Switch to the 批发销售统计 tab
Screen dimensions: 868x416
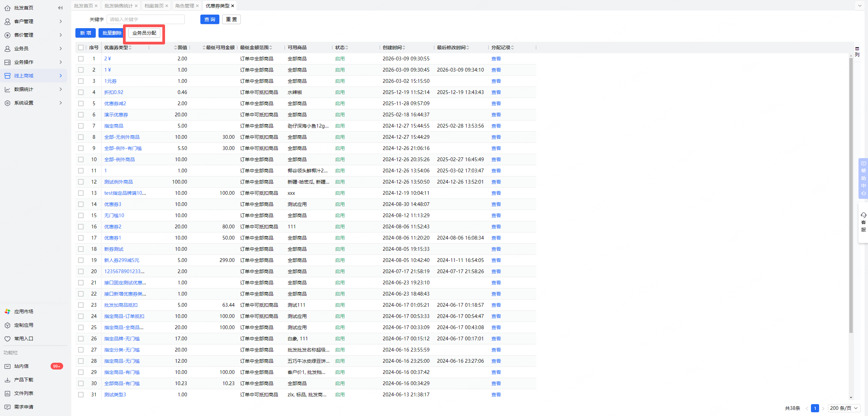(x=119, y=6)
